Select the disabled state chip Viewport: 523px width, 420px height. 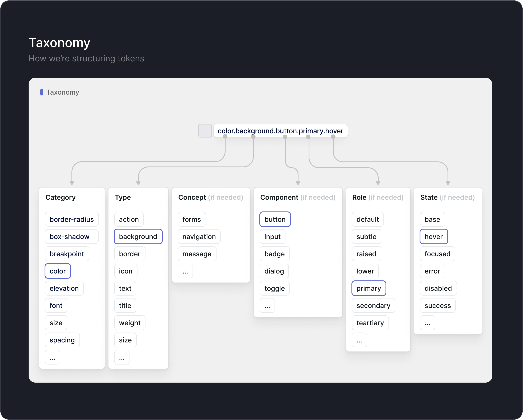point(438,288)
